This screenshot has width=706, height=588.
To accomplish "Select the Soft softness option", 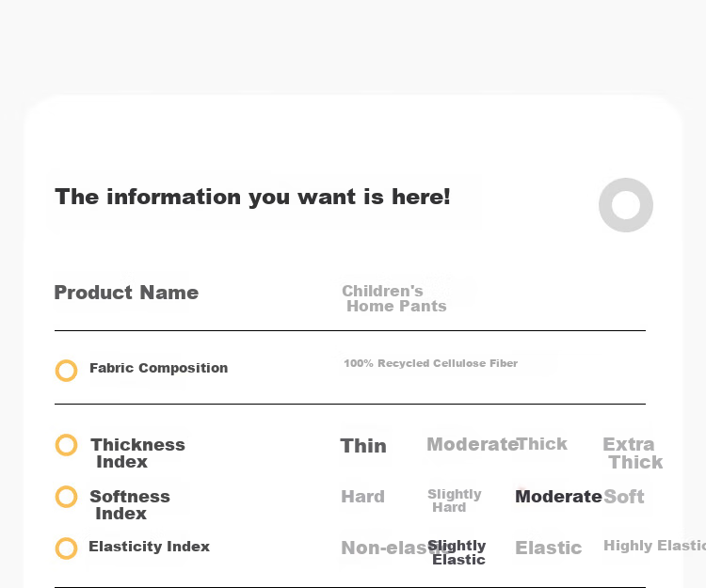I will (x=623, y=497).
